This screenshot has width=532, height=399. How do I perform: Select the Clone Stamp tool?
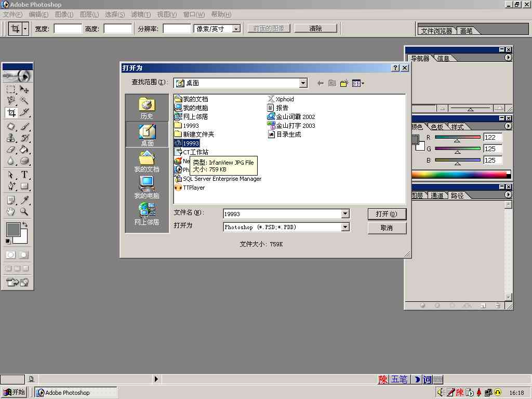point(11,138)
